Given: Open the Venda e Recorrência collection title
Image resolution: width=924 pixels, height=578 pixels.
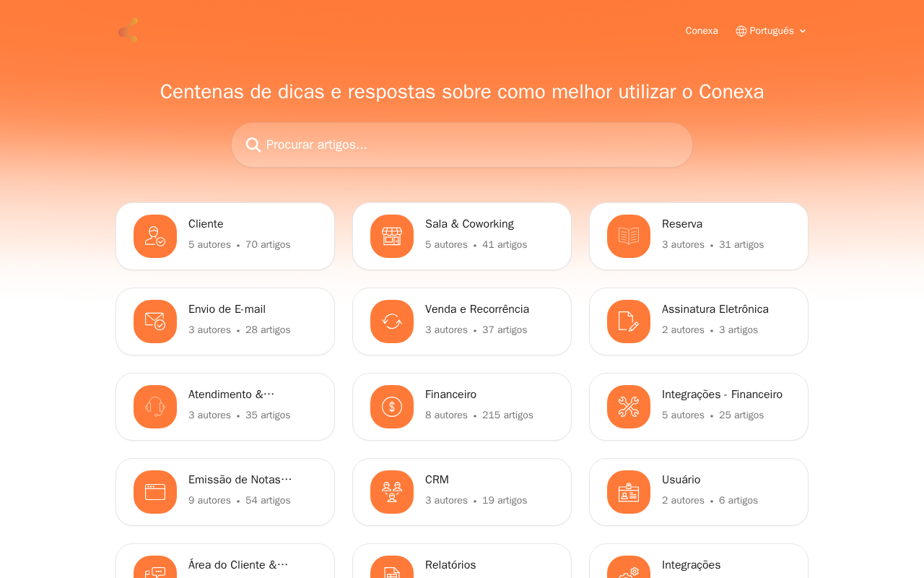Looking at the screenshot, I should [477, 309].
